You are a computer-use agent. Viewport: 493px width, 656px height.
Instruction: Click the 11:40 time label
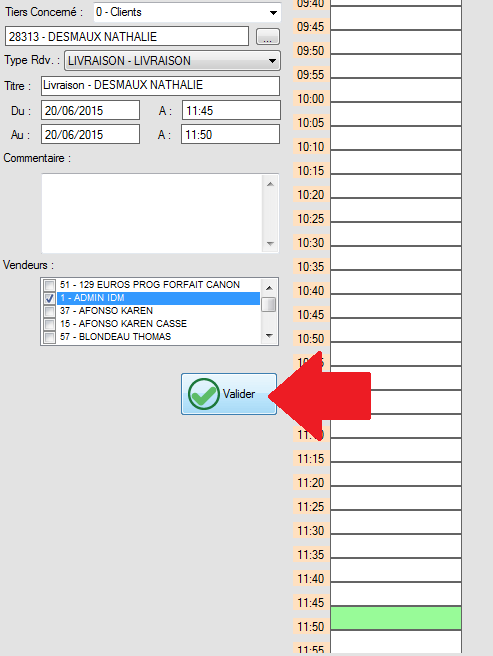311,579
